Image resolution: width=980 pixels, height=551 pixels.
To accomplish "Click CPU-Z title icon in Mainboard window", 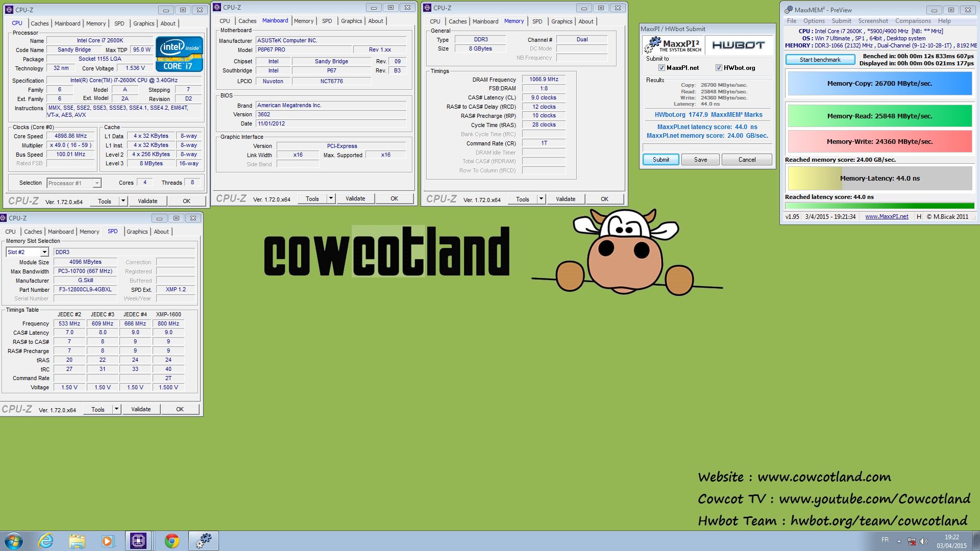I will click(x=217, y=7).
